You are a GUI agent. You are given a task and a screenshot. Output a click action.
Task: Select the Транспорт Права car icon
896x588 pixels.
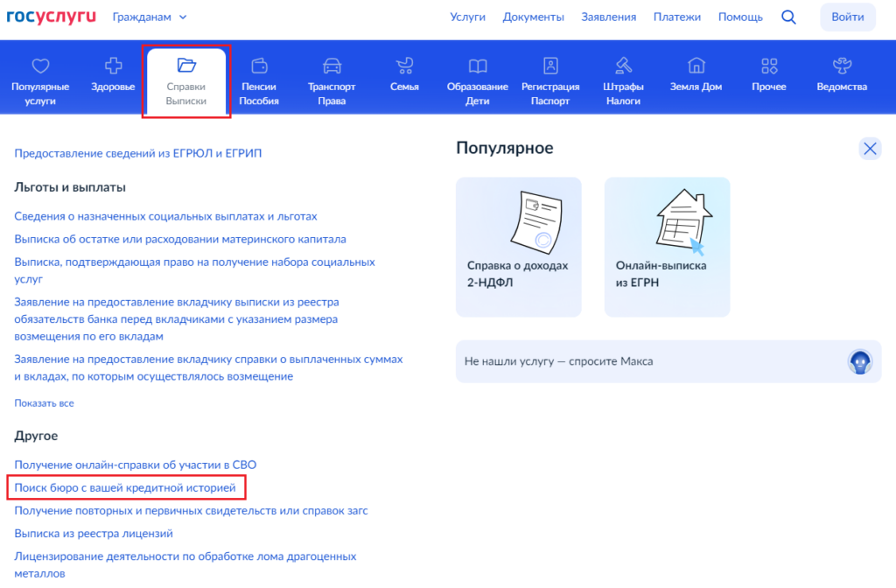(332, 66)
